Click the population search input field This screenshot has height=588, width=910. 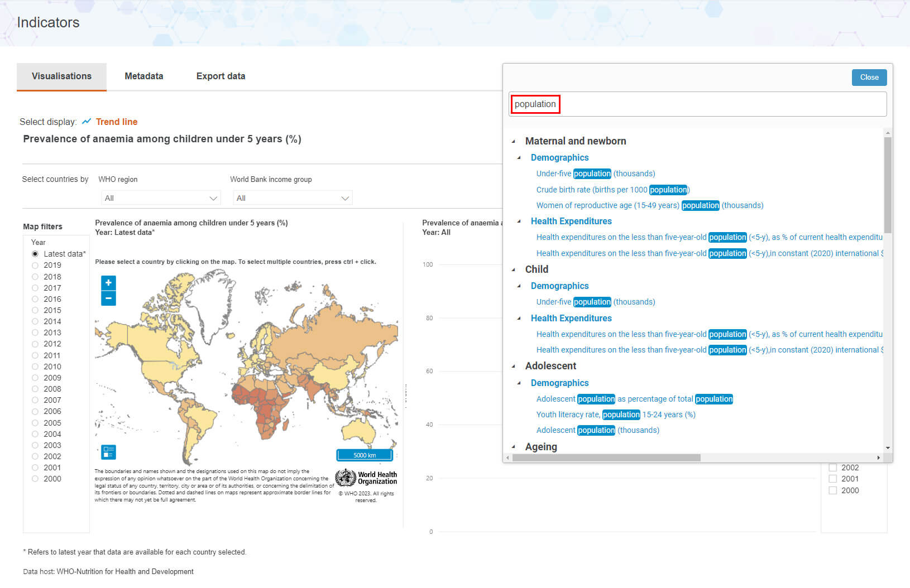coord(697,104)
